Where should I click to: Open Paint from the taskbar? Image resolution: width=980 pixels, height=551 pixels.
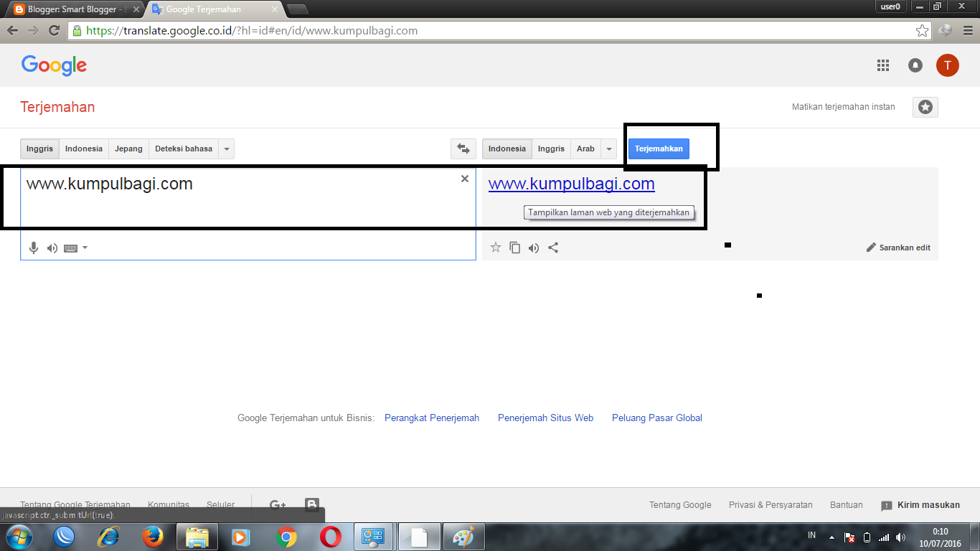[464, 537]
